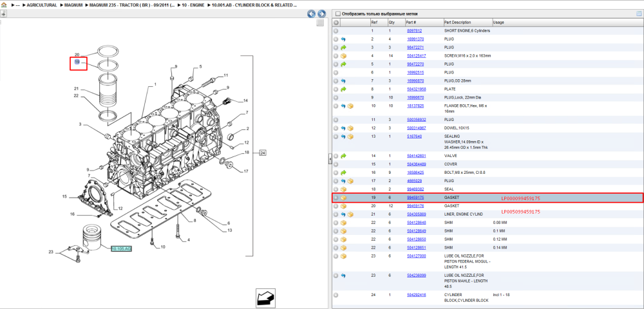Click grey add circle for part 8097812
Screen dimensions: 644x309
click(x=336, y=31)
